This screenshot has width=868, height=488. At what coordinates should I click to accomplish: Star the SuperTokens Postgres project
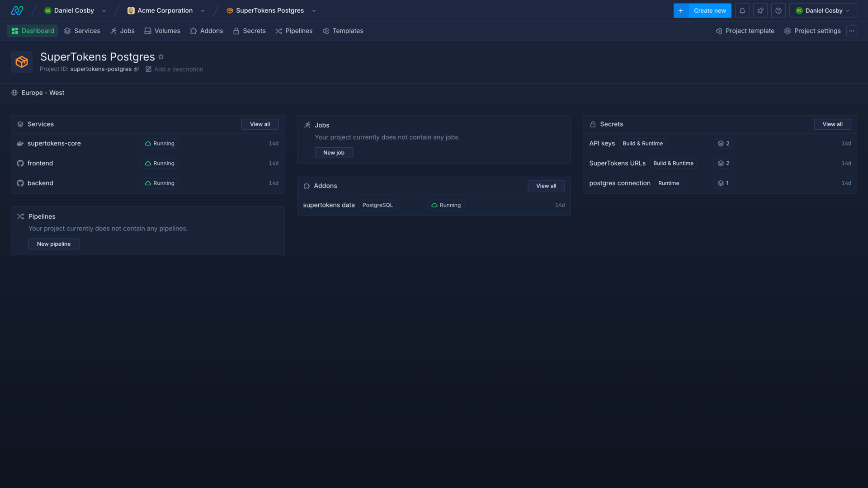click(x=161, y=57)
